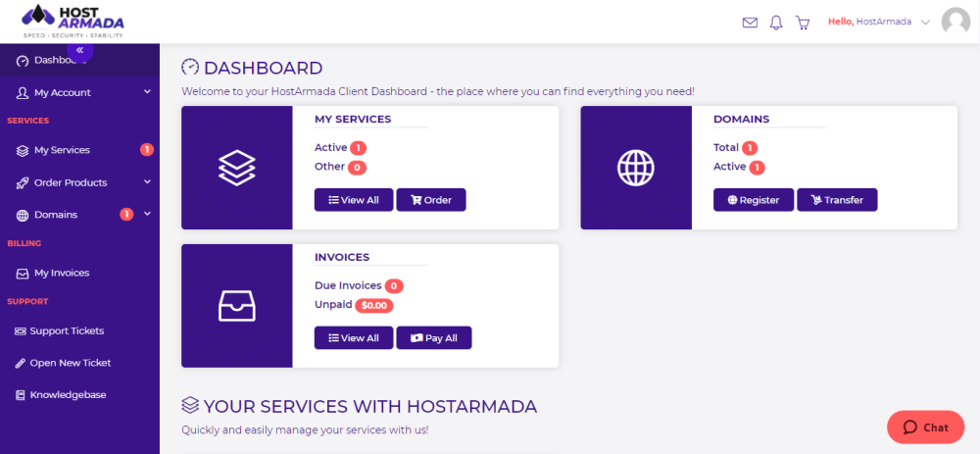Expand the Domains sidebar submenu chevron
This screenshot has width=980, height=454.
[x=148, y=214]
